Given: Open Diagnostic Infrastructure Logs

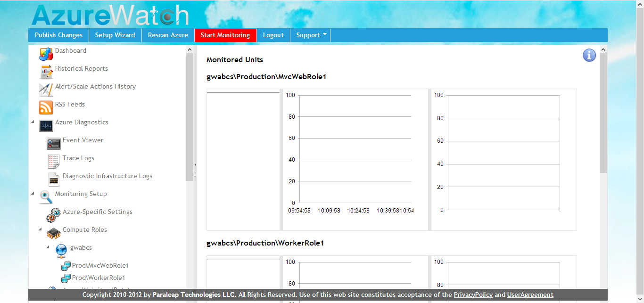Looking at the screenshot, I should tap(107, 176).
